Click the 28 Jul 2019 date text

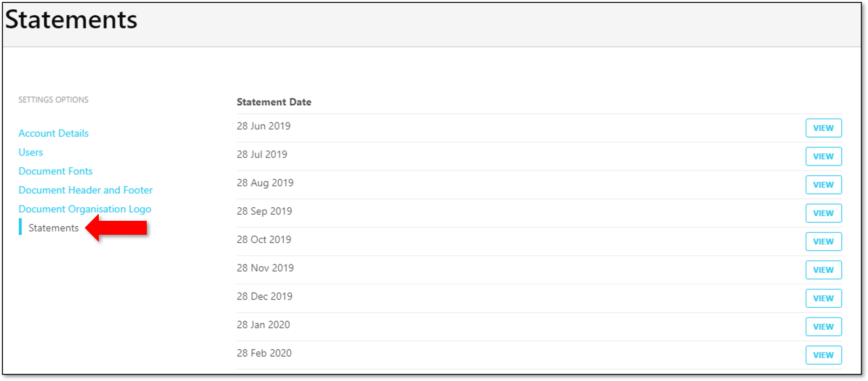point(262,155)
